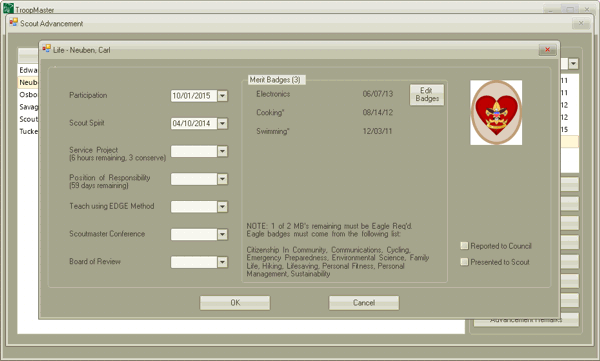The image size is (600, 361).
Task: Click the TroopMaster application icon
Action: 8,8
